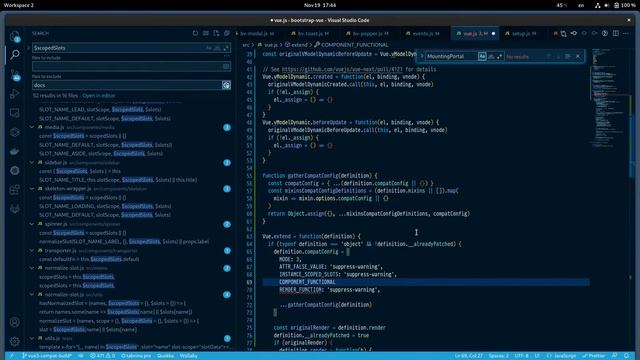
Task: Open changes icon in editor toolbar
Action: pos(564,33)
